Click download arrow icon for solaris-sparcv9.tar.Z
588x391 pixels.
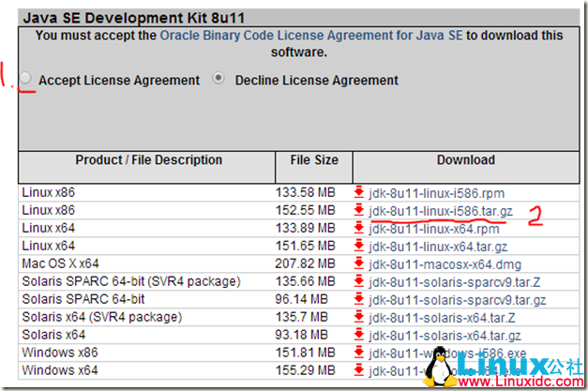point(359,281)
